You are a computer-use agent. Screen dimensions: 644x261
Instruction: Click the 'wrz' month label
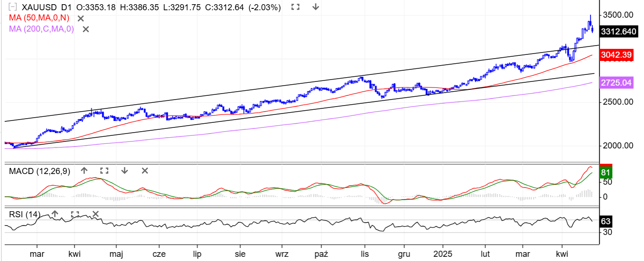(x=282, y=254)
